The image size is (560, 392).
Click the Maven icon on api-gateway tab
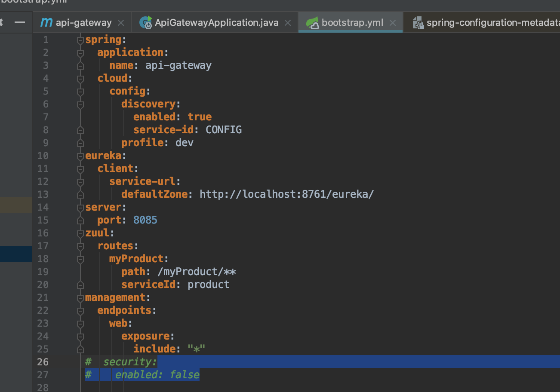46,23
